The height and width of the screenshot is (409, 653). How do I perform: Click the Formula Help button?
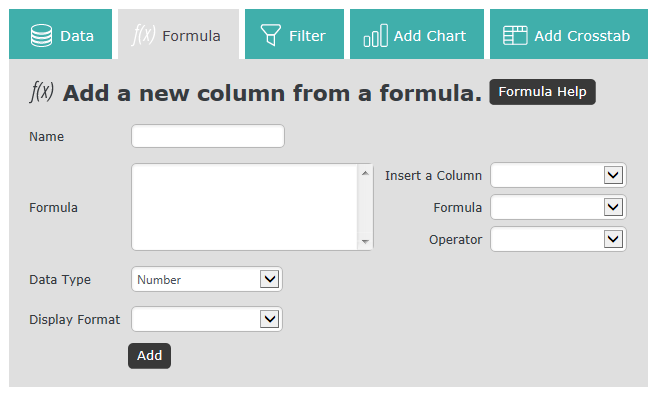(542, 92)
